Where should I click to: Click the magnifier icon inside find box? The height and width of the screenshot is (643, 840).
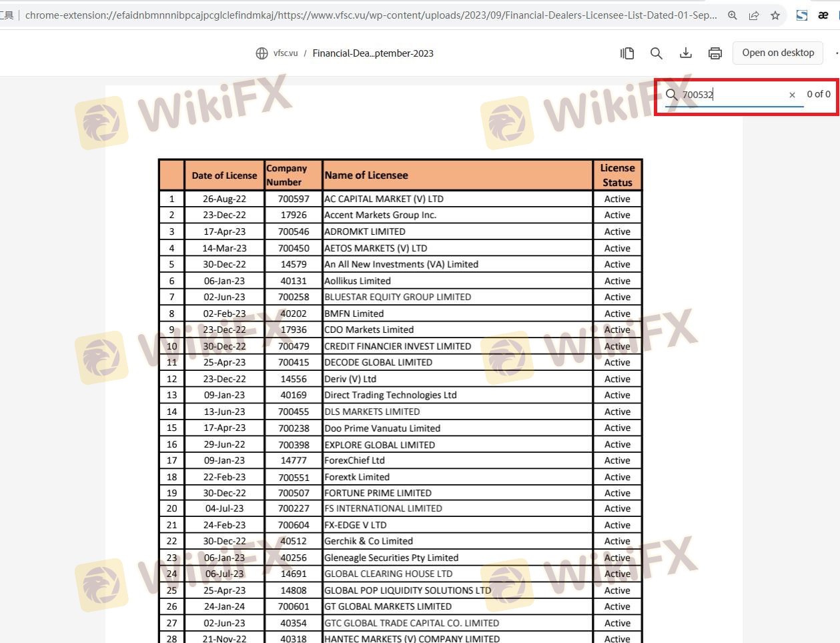[x=672, y=95]
